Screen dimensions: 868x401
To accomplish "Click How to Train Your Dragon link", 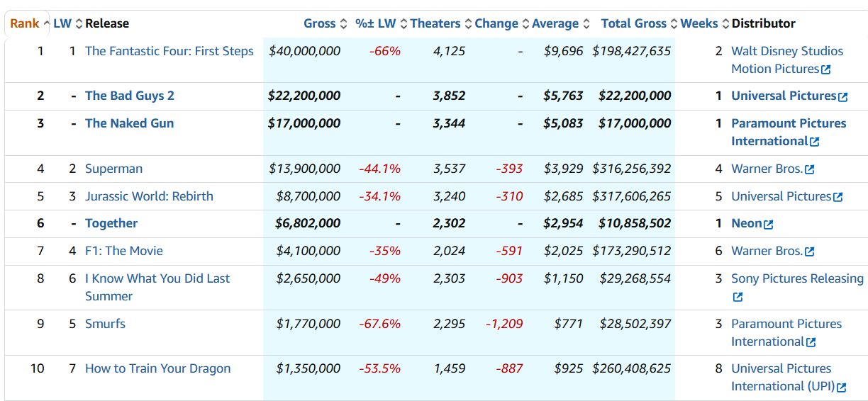I will pos(157,368).
